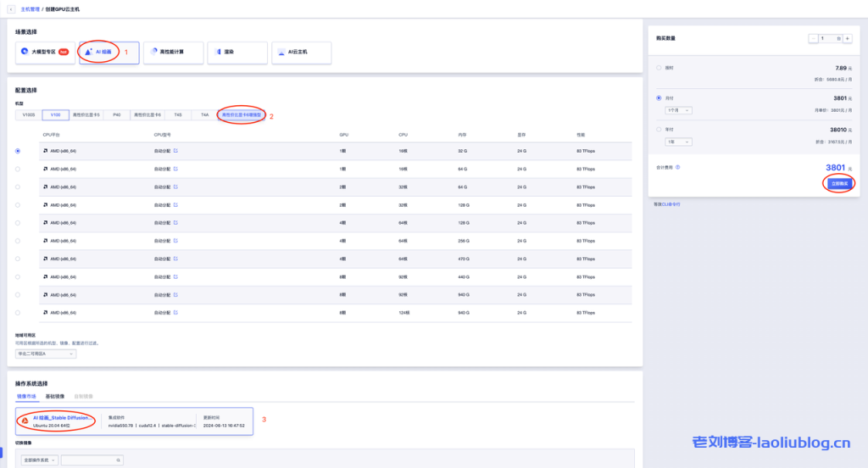
Task: Choose the AI绘画 scenario icon
Action: [89, 52]
